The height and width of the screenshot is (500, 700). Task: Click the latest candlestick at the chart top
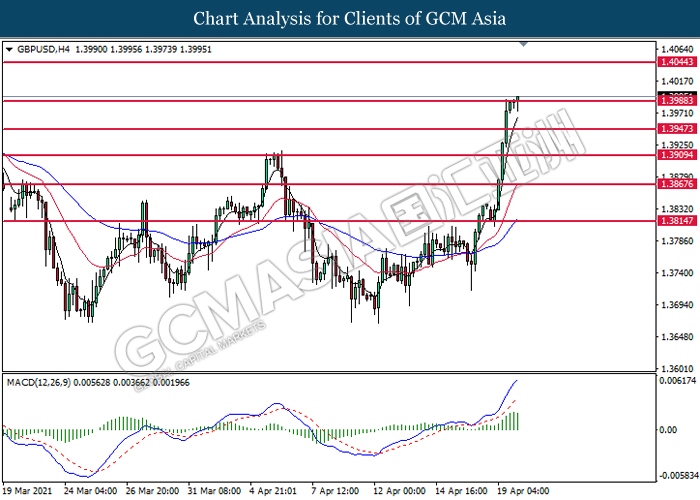[x=518, y=101]
